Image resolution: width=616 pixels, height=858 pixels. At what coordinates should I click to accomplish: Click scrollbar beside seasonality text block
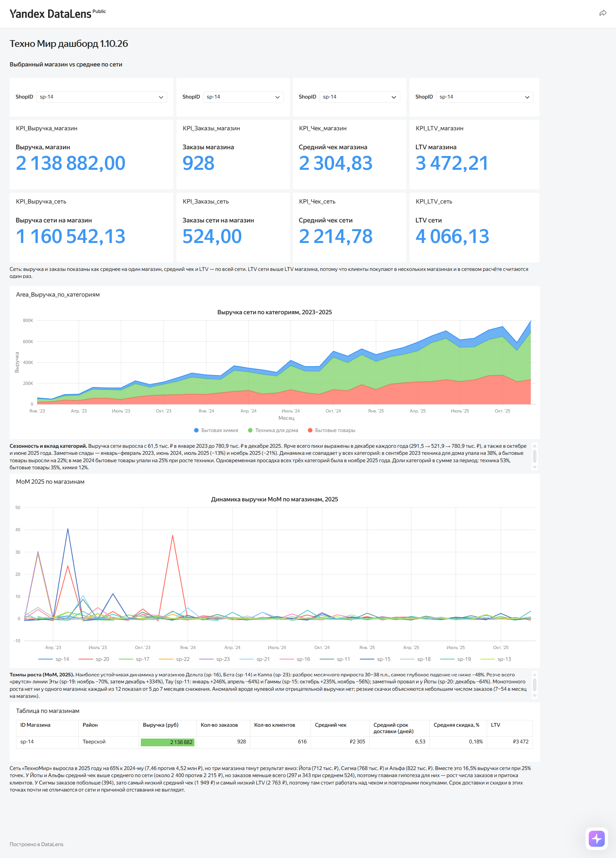534,456
